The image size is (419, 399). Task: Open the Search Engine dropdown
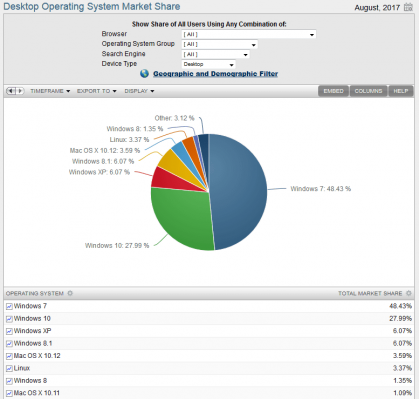click(216, 54)
